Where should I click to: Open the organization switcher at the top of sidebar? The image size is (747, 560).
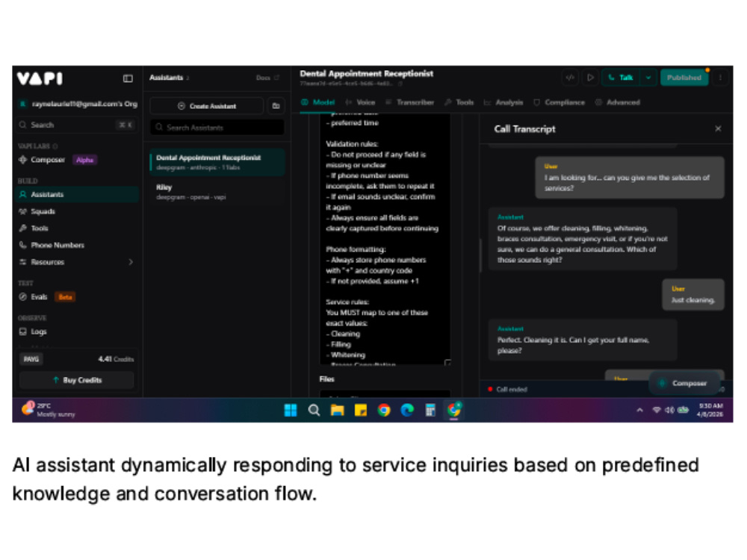click(78, 104)
